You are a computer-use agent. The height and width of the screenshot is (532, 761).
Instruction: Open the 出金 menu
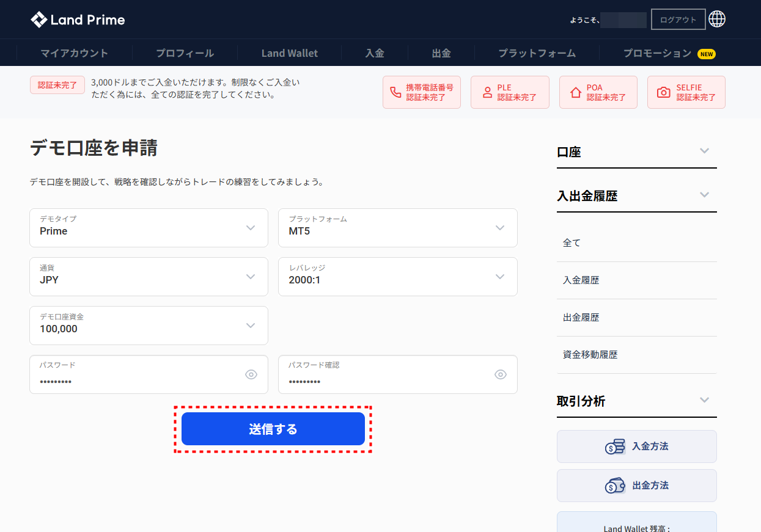[x=441, y=53]
